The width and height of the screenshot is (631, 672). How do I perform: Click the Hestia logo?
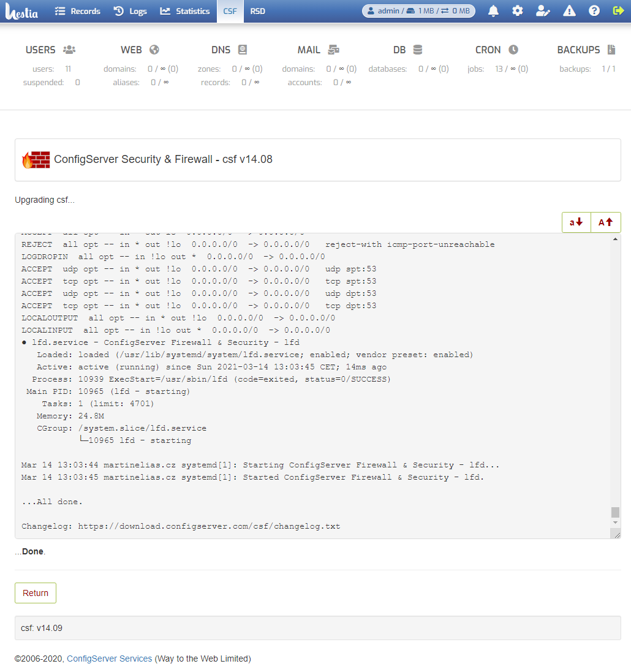(22, 11)
